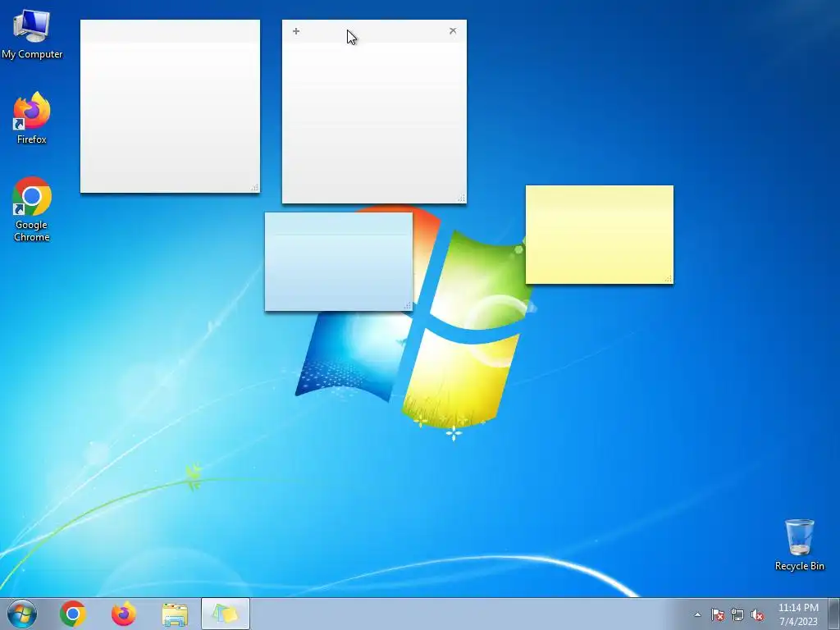Click the Show Desktop strip on the taskbar
This screenshot has width=840, height=630.
[x=834, y=614]
